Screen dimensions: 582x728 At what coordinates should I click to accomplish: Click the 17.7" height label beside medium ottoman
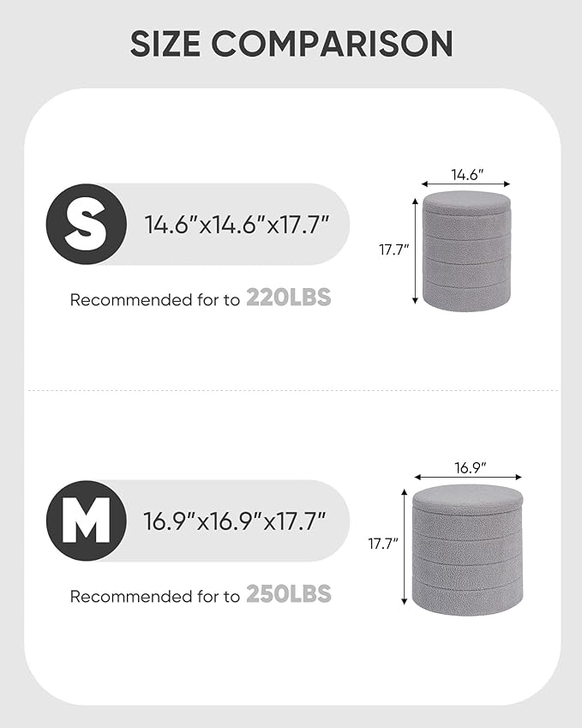click(384, 544)
